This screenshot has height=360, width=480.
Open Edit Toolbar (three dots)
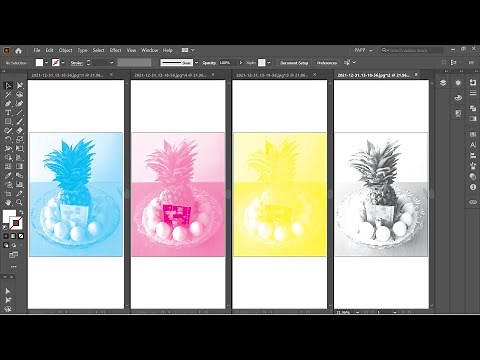pos(14,267)
